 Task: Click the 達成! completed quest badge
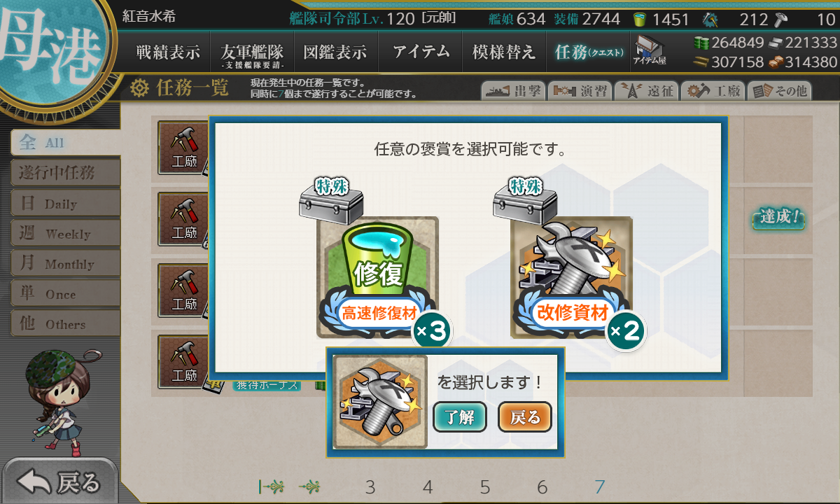[x=778, y=218]
